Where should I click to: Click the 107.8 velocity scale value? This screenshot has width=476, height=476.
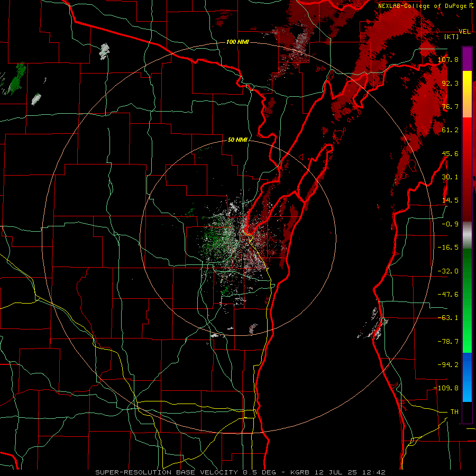(x=448, y=59)
